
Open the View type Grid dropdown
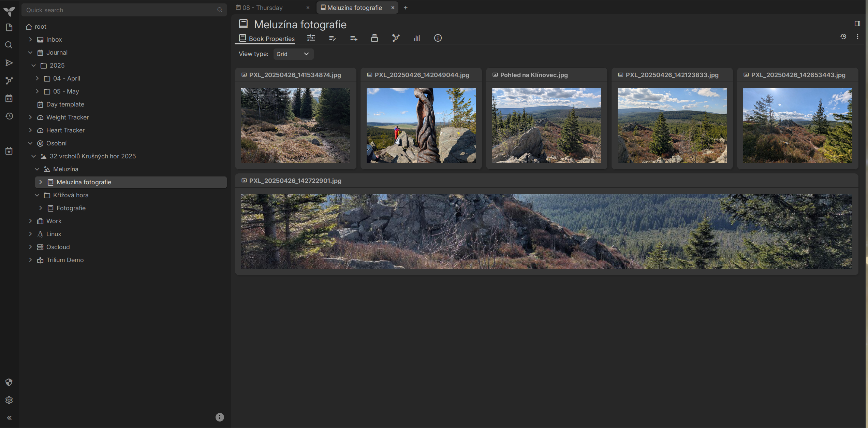[293, 54]
